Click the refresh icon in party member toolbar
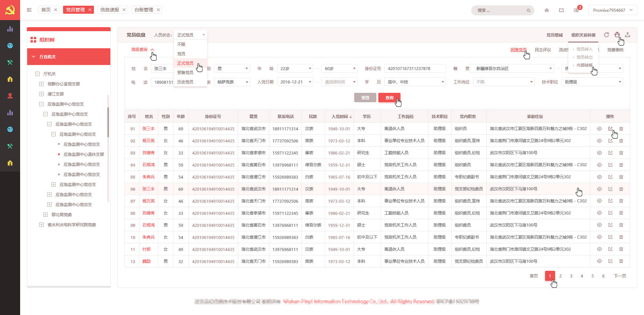Screen dimensions: 644x315 click(606, 35)
